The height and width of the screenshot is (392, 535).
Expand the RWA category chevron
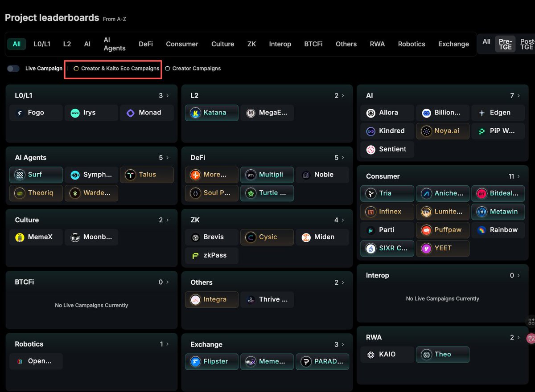(519, 337)
